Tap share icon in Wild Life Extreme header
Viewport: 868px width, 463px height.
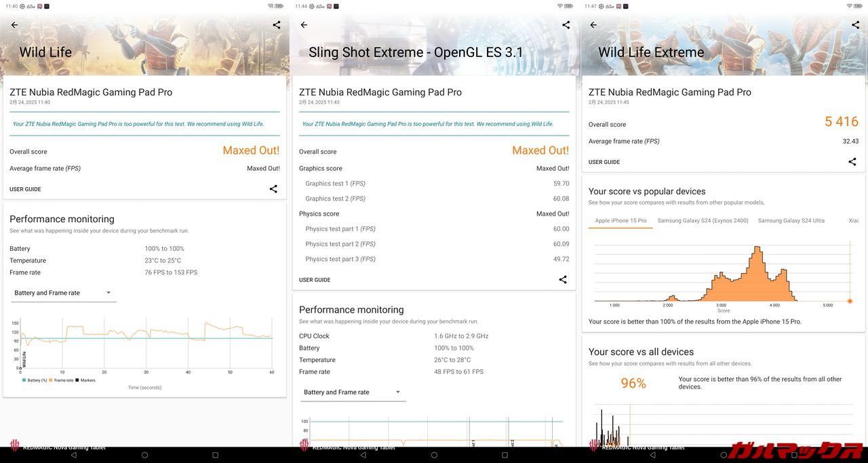tap(855, 25)
